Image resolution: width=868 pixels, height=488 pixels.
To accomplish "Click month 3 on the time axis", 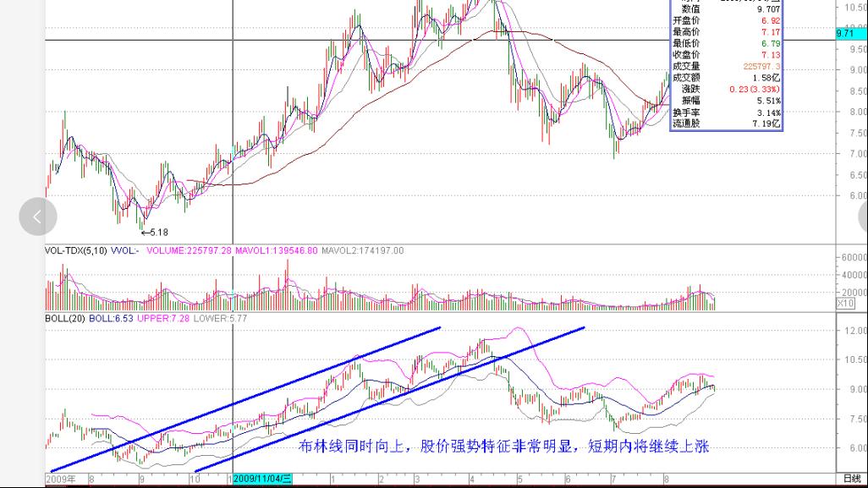I will 417,480.
